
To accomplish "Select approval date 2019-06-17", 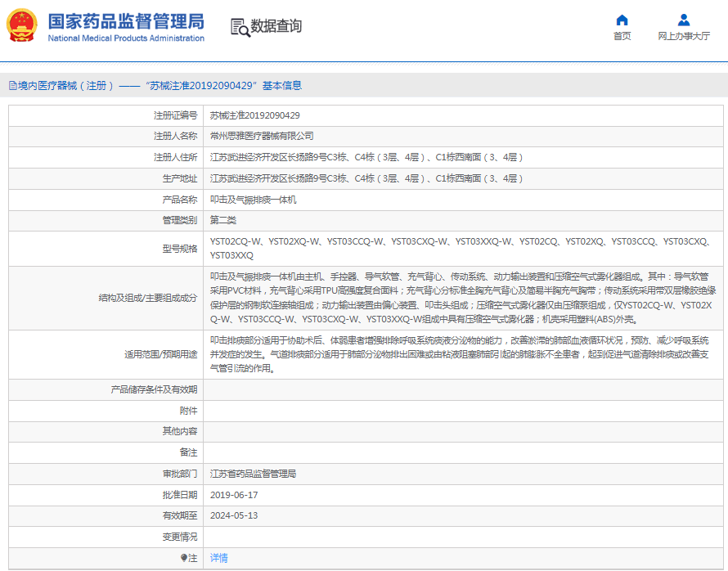I will (x=234, y=495).
